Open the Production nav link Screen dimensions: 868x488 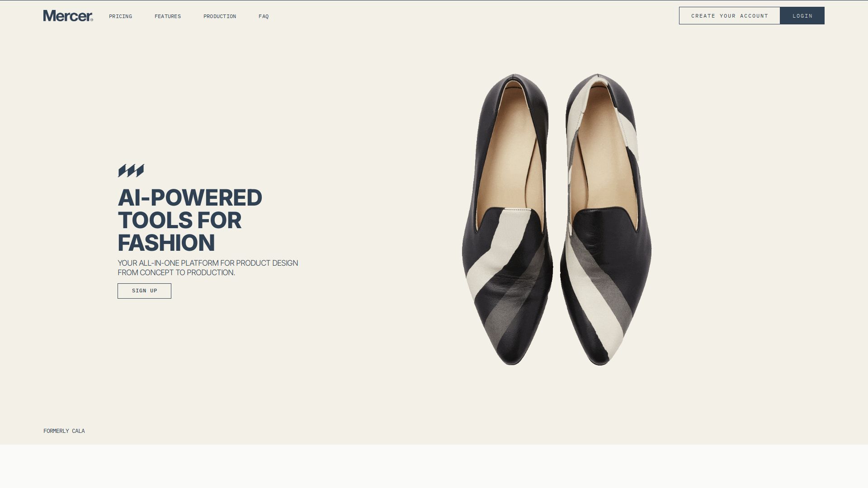pos(220,16)
